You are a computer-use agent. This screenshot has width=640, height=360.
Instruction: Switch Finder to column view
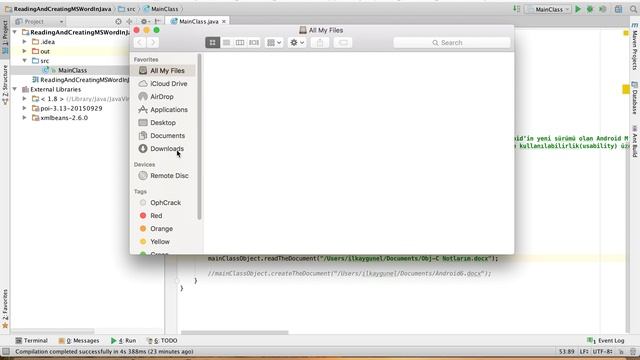click(240, 42)
